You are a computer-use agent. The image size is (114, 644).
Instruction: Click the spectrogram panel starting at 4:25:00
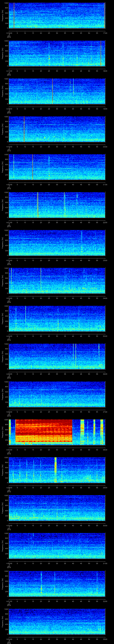point(57,357)
